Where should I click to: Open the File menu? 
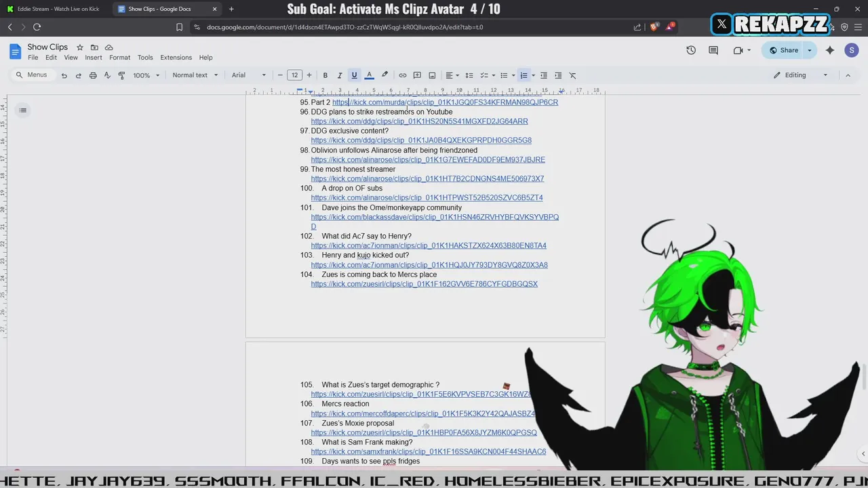coord(33,58)
